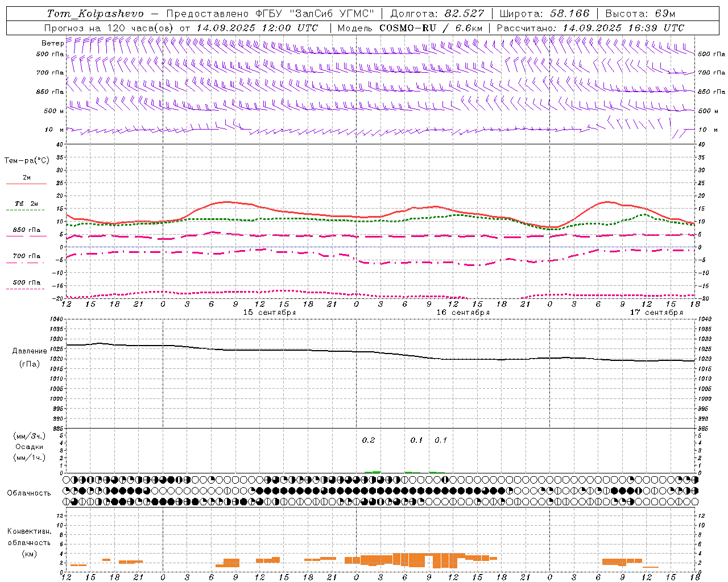Click the Конвективн. convective cloud label
The width and height of the screenshot is (728, 582).
click(30, 531)
